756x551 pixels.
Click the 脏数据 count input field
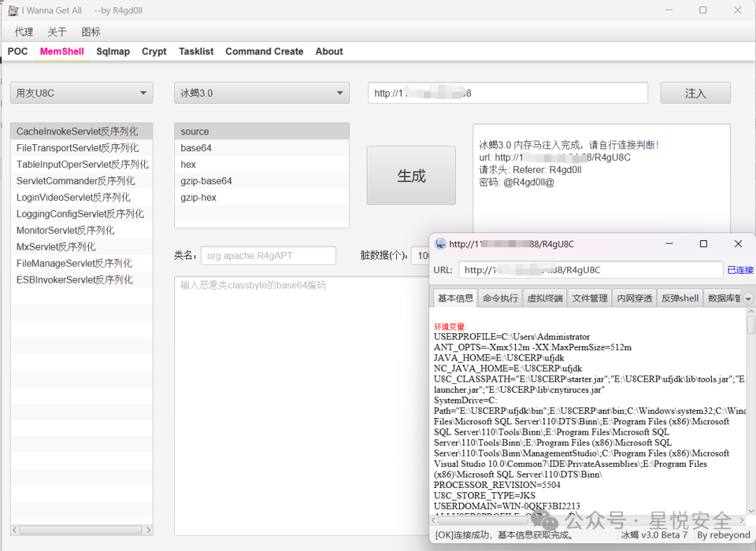coord(421,256)
